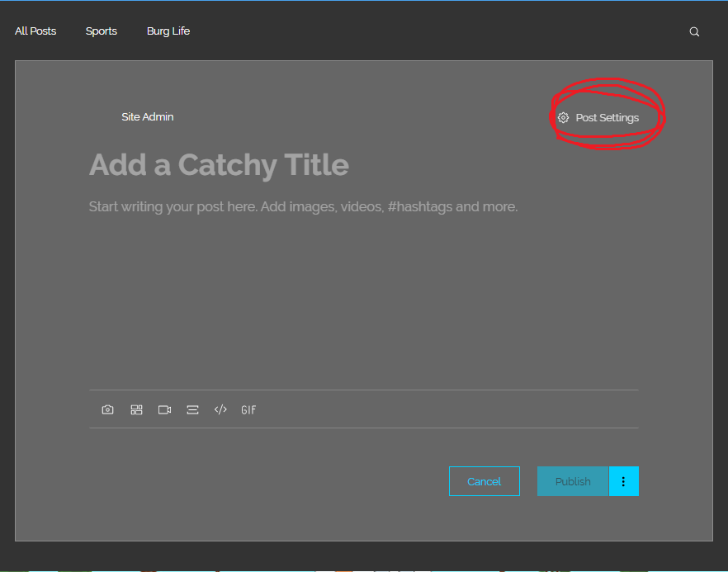Embed HTML code using the code icon
The width and height of the screenshot is (728, 572).
click(220, 409)
